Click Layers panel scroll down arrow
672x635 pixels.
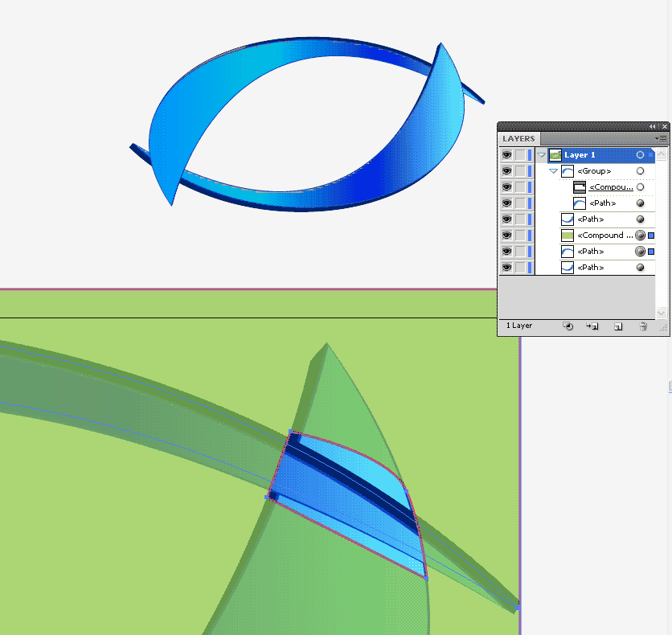click(662, 313)
